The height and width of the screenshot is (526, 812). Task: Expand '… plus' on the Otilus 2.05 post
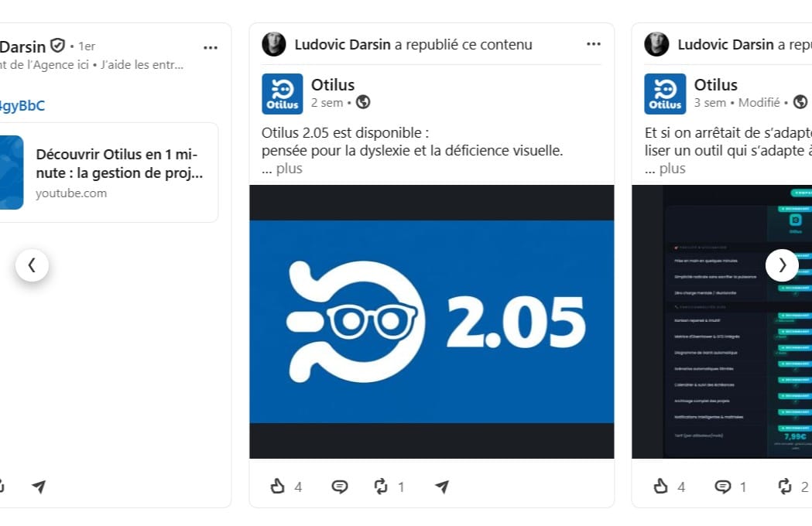click(x=282, y=169)
